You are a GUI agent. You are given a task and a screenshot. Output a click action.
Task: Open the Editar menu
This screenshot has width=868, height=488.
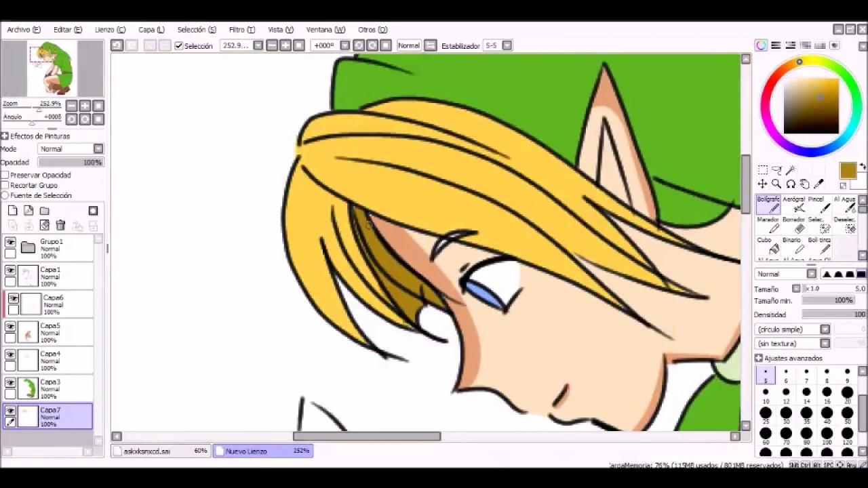pyautogui.click(x=68, y=30)
